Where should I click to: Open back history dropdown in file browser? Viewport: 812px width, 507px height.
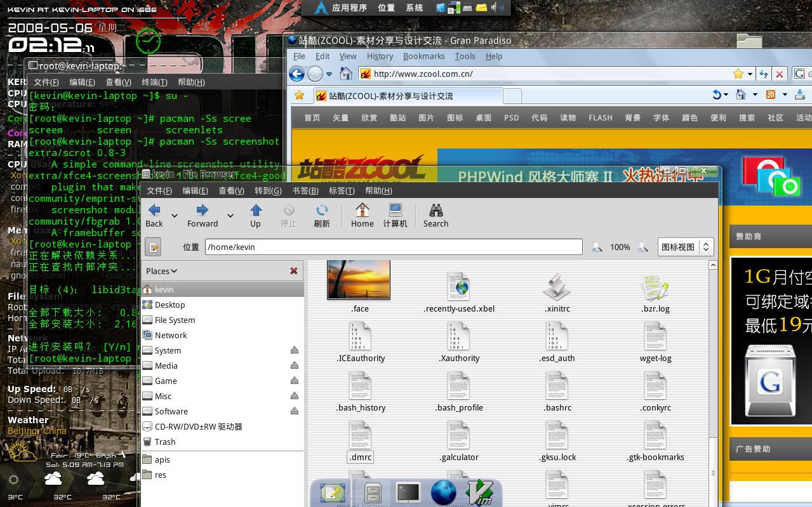[175, 216]
